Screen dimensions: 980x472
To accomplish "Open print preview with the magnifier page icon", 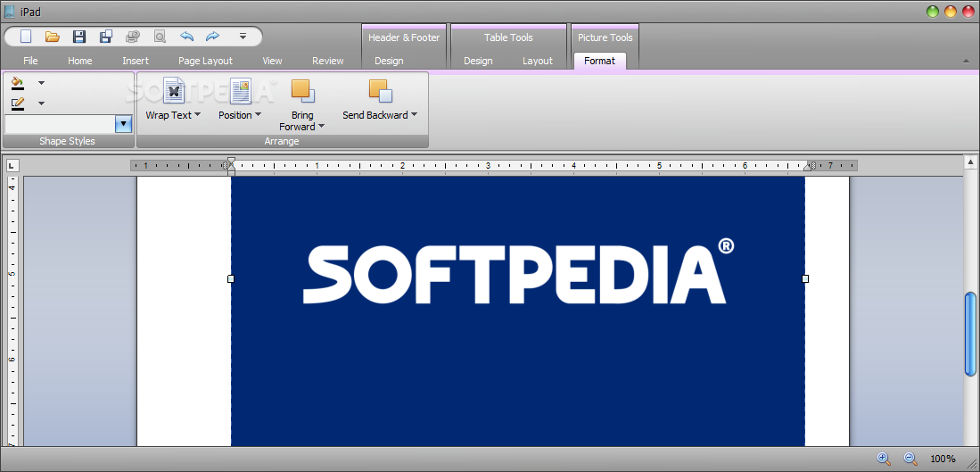I will point(160,37).
